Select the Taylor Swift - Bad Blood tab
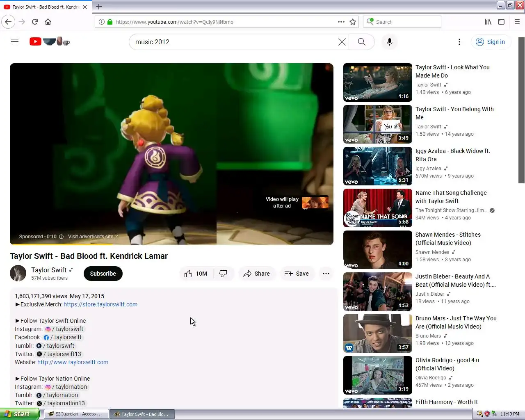 46,7
